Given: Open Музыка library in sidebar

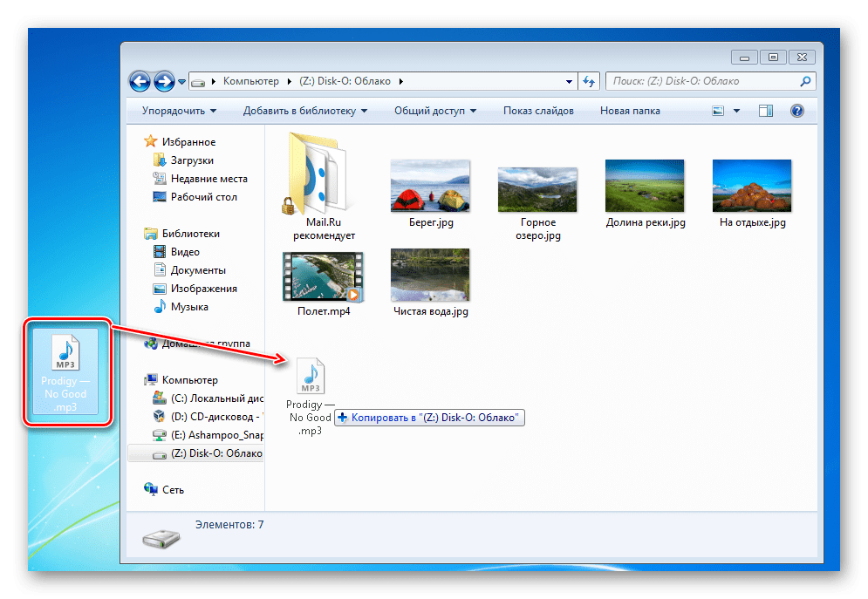Looking at the screenshot, I should tap(189, 307).
